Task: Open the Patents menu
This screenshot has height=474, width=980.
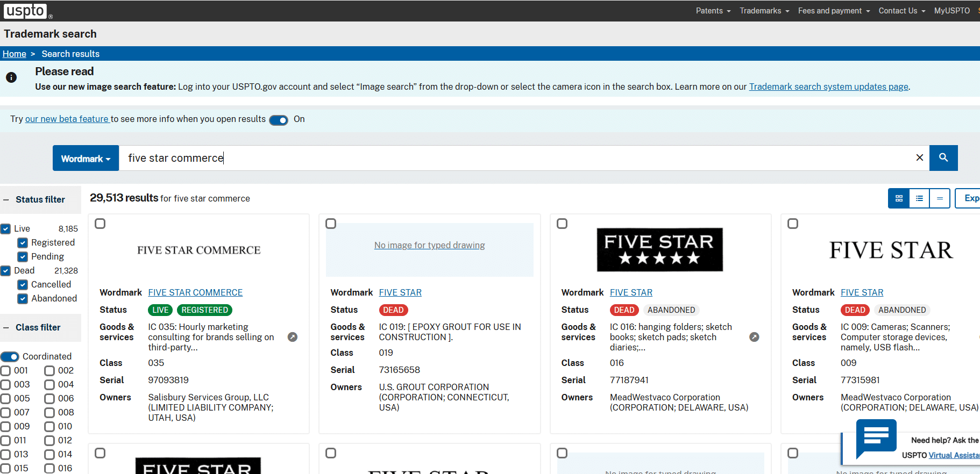Action: [713, 11]
